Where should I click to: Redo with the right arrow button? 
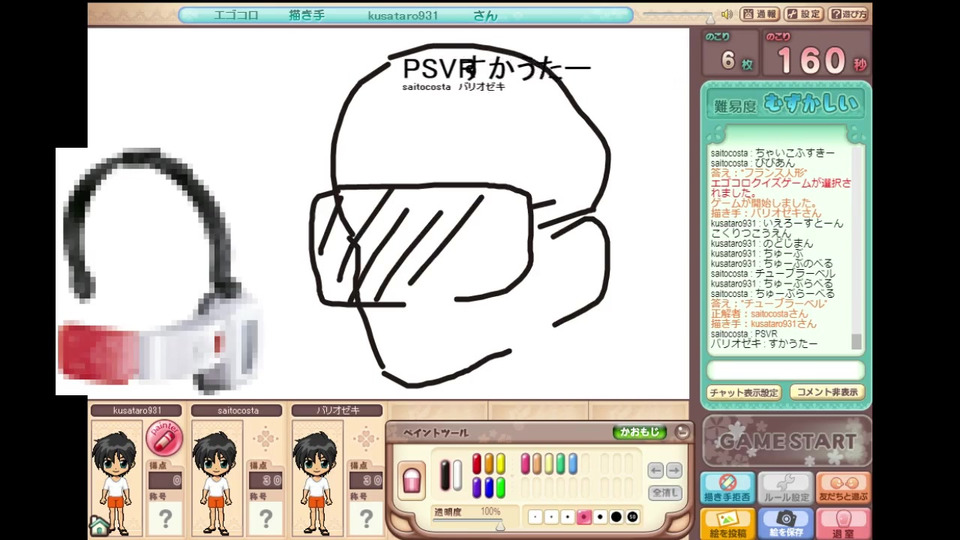click(674, 470)
